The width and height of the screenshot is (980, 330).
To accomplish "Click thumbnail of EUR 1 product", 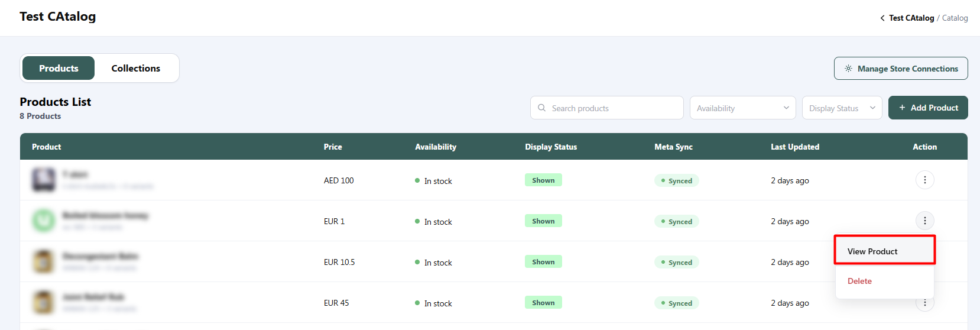I will pos(43,221).
